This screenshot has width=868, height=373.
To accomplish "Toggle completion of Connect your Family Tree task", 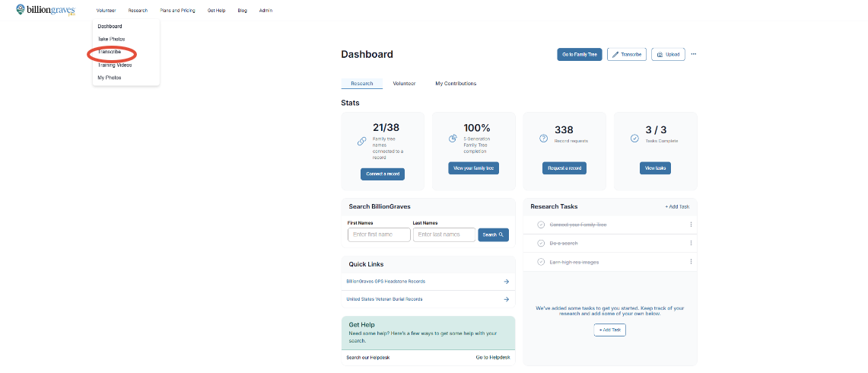I will coord(541,225).
